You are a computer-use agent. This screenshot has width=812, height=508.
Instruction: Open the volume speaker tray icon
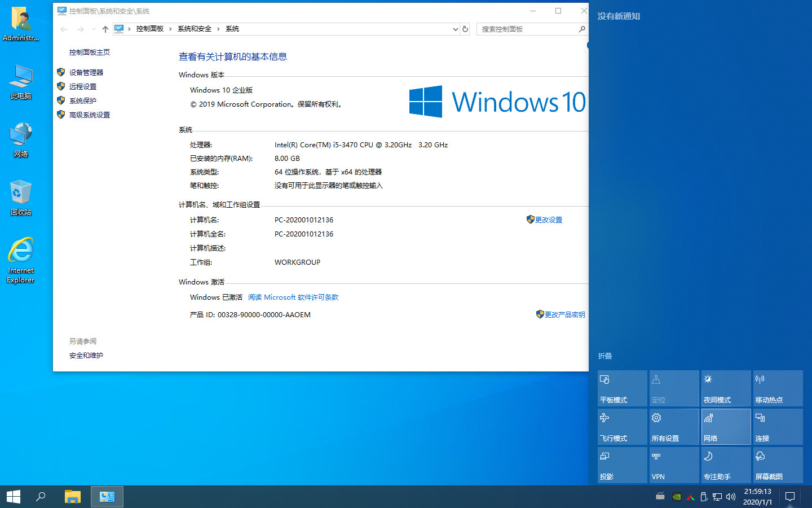(731, 497)
